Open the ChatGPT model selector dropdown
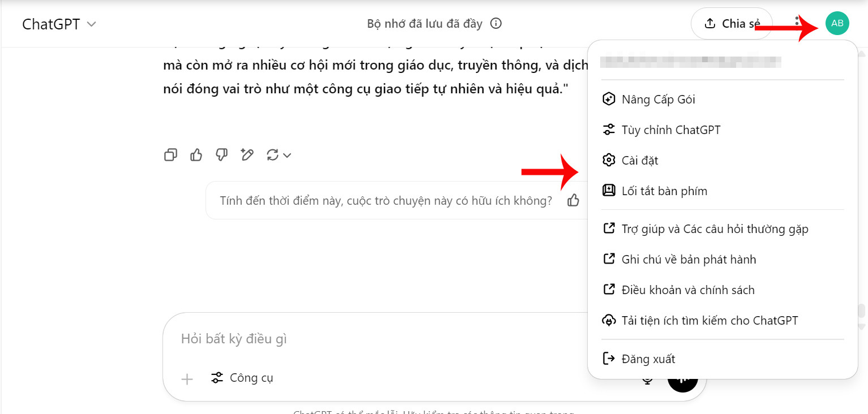The width and height of the screenshot is (868, 414). tap(59, 24)
